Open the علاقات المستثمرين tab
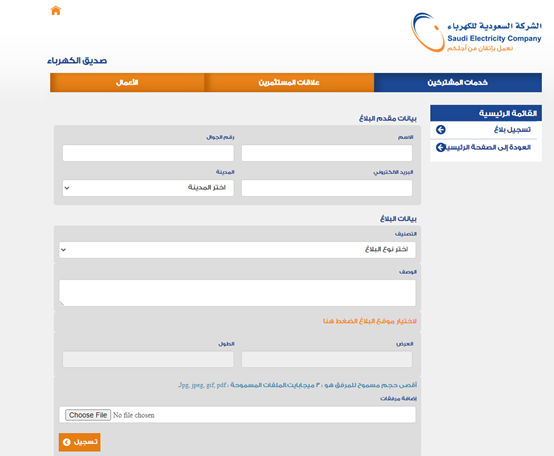The width and height of the screenshot is (554, 456). pyautogui.click(x=289, y=82)
